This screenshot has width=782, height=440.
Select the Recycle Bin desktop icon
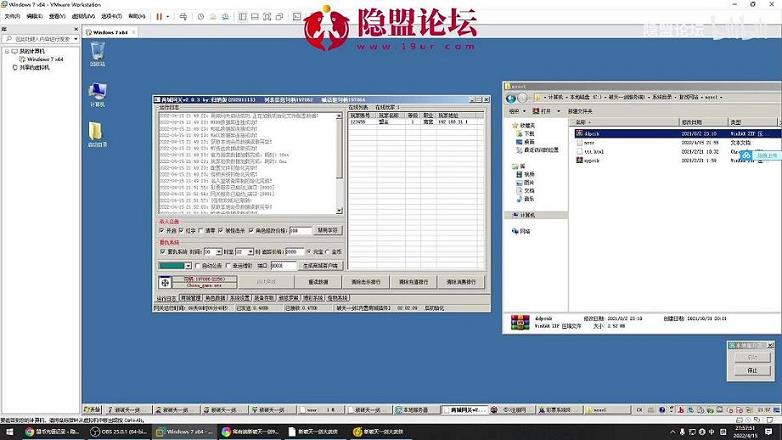(x=97, y=54)
